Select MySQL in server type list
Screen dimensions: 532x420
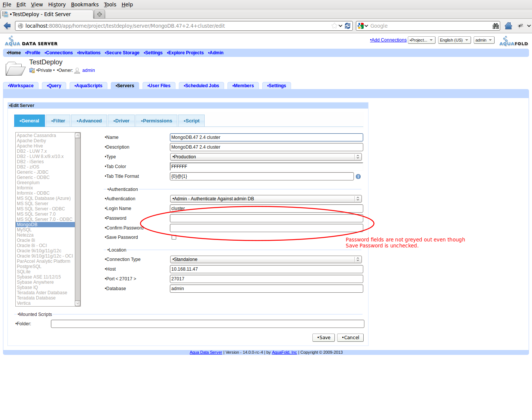[45, 230]
